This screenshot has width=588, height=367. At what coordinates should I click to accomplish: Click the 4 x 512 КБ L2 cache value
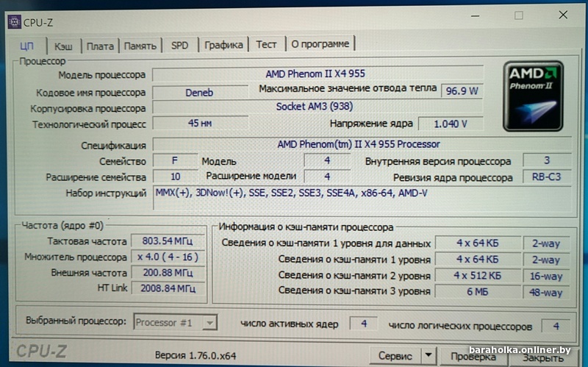[478, 276]
